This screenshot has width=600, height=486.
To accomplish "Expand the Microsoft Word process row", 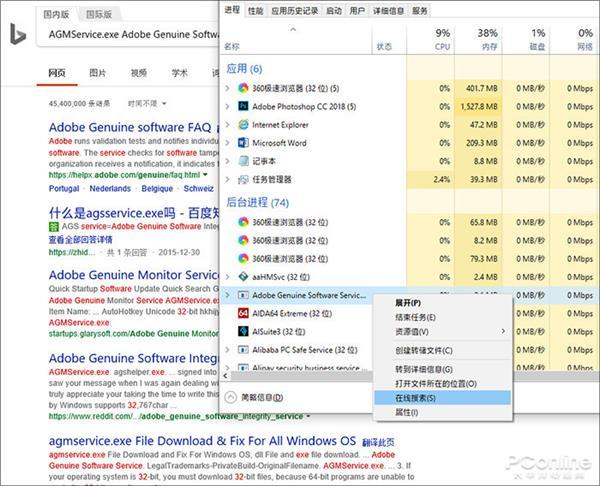I will click(x=228, y=143).
